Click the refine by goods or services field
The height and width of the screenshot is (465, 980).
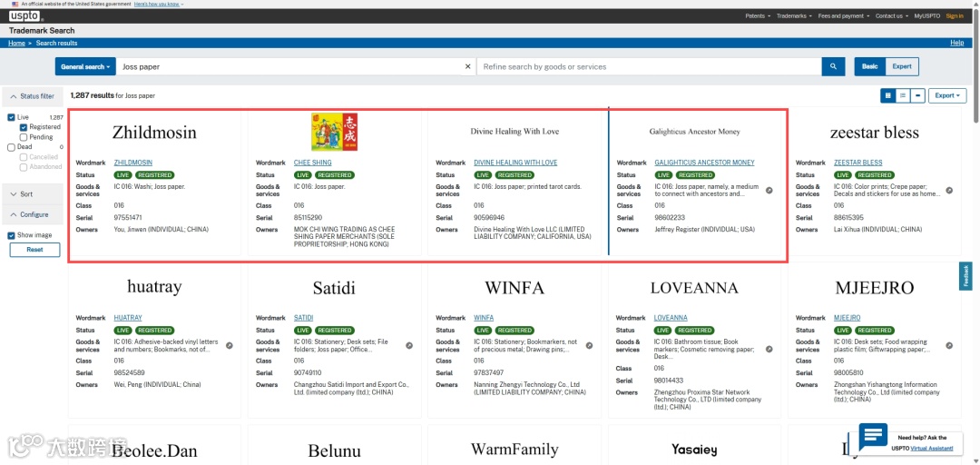click(x=649, y=66)
